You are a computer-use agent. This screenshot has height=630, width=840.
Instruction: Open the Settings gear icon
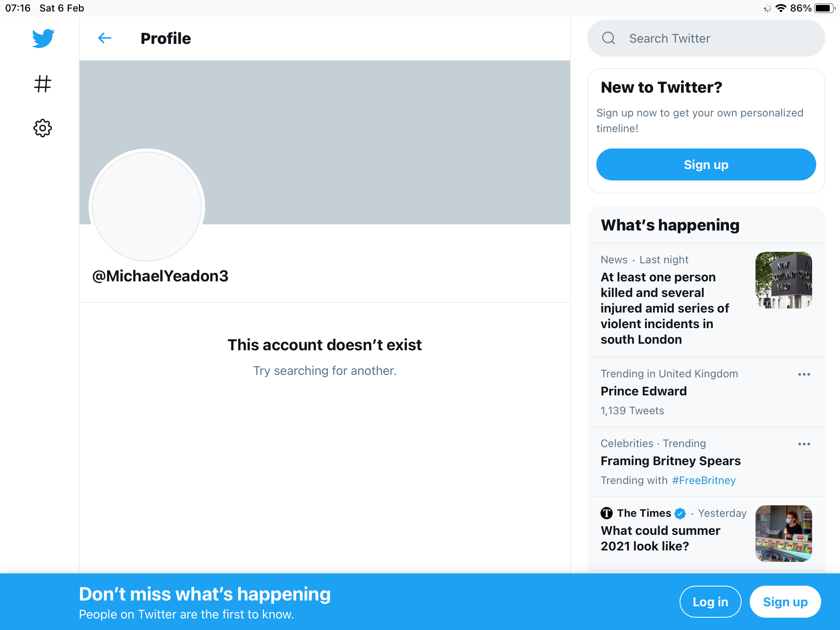tap(43, 128)
